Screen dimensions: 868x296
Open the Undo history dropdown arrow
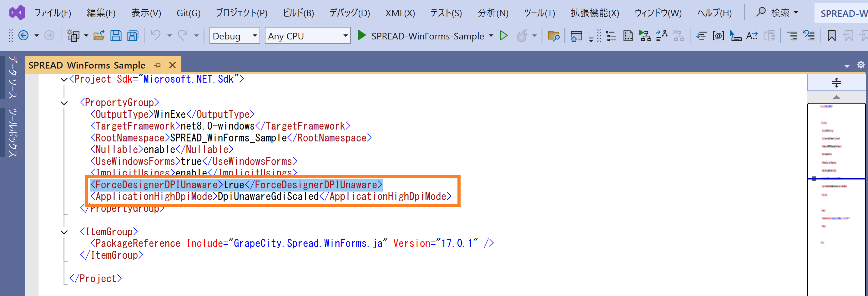169,35
